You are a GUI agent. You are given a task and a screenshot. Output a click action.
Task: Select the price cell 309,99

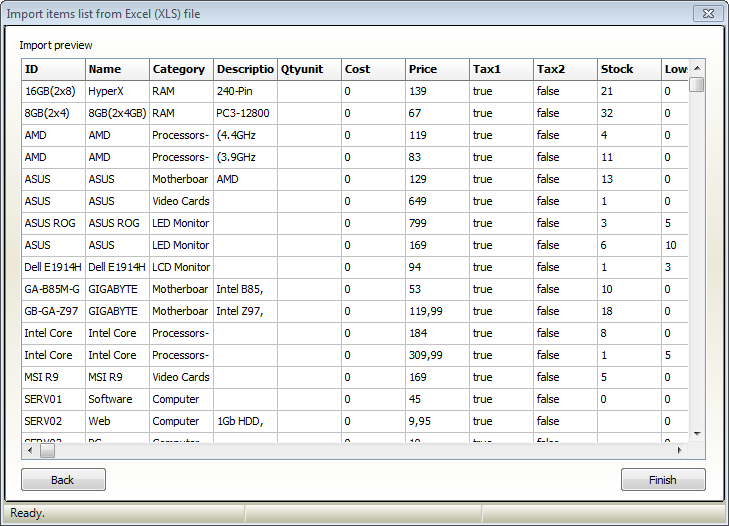pyautogui.click(x=437, y=355)
